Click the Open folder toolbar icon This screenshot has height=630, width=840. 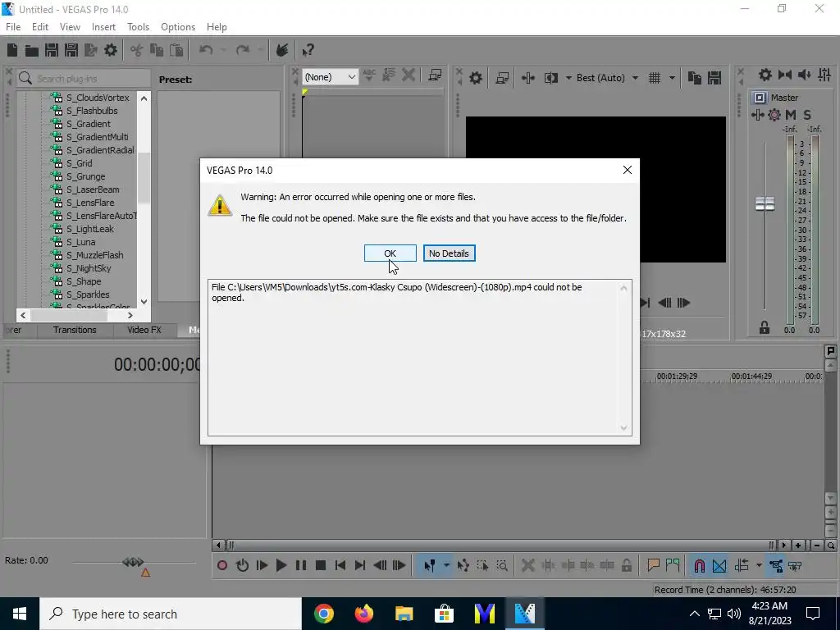tap(32, 50)
